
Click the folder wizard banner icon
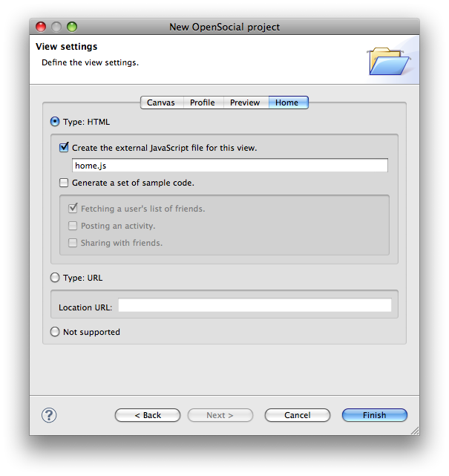(x=389, y=61)
